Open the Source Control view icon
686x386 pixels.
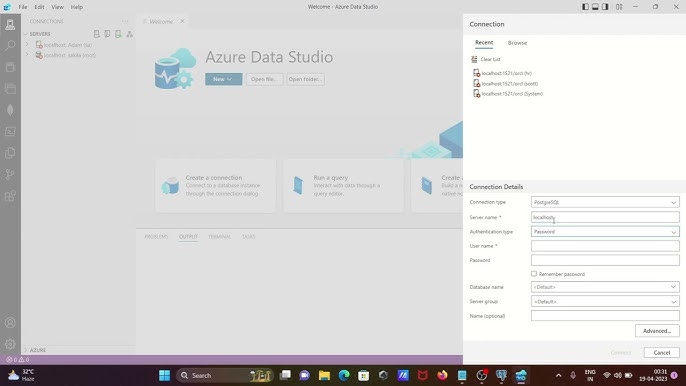click(10, 174)
